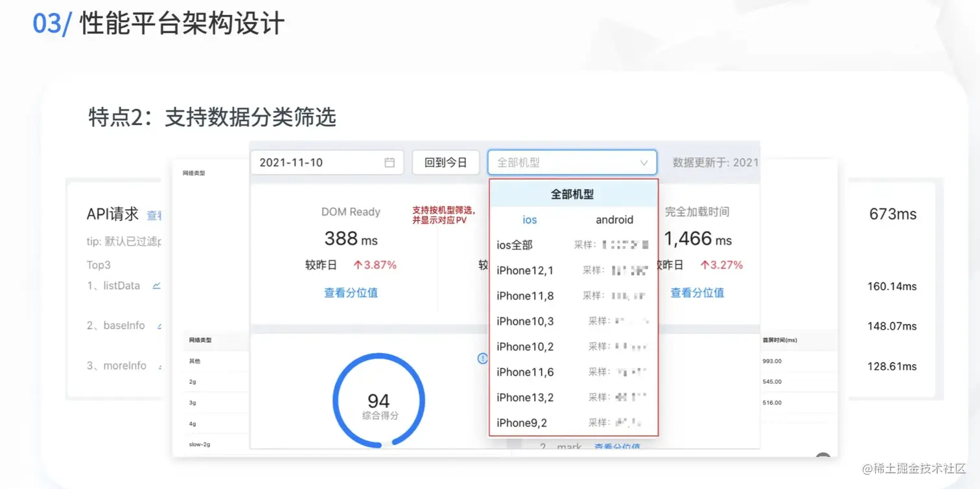Click the ↑3.87% change figure
The height and width of the screenshot is (489, 980).
[x=375, y=265]
